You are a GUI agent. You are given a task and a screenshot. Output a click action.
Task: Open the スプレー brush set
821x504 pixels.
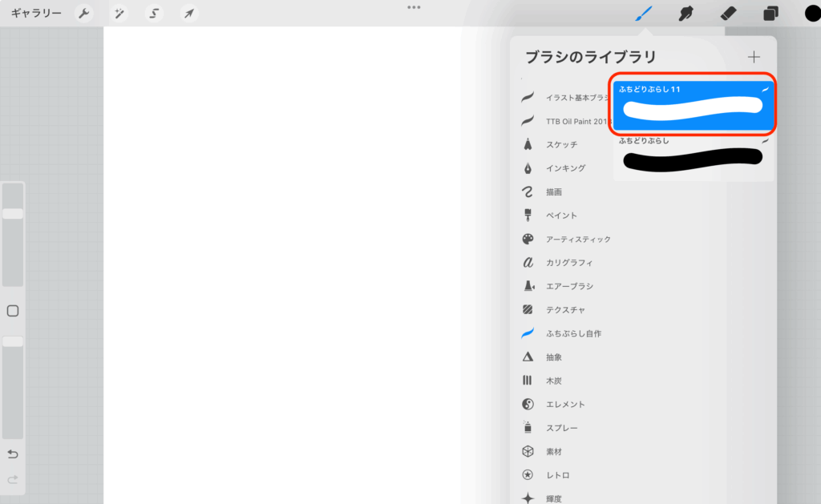[x=550, y=428]
